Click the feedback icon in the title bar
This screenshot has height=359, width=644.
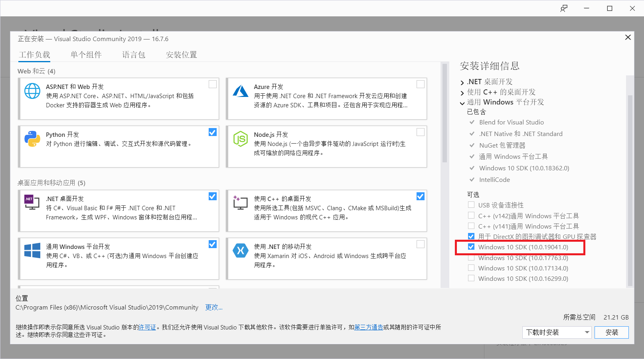coord(564,8)
